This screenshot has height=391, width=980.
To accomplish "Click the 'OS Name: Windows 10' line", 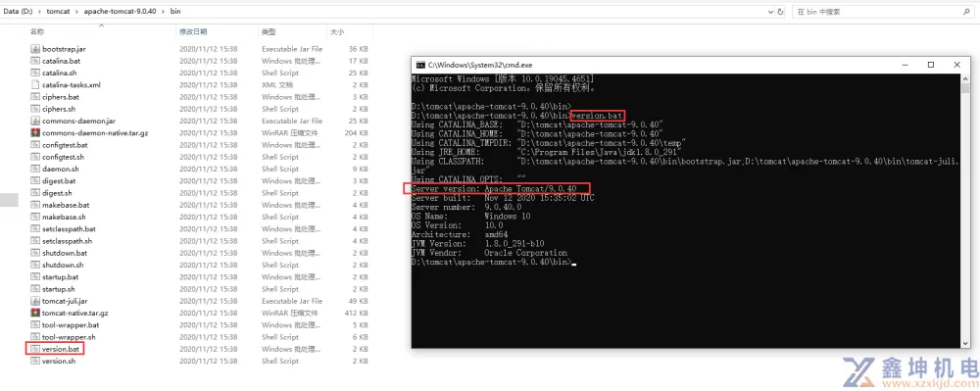I will (470, 217).
